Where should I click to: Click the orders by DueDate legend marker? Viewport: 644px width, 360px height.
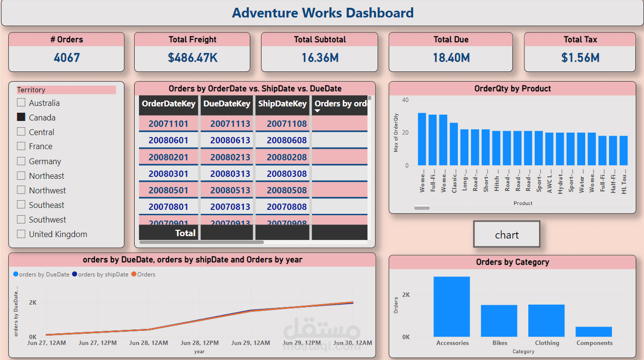coord(16,274)
